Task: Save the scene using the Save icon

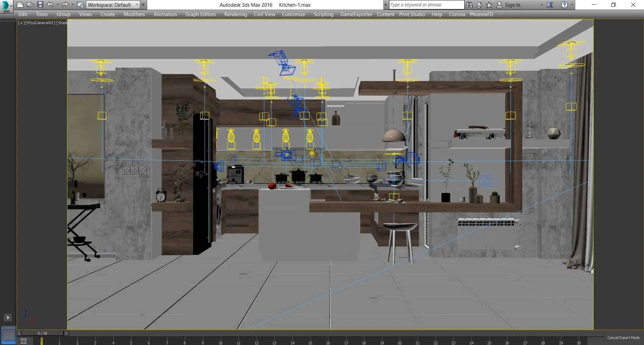Action: [x=40, y=5]
